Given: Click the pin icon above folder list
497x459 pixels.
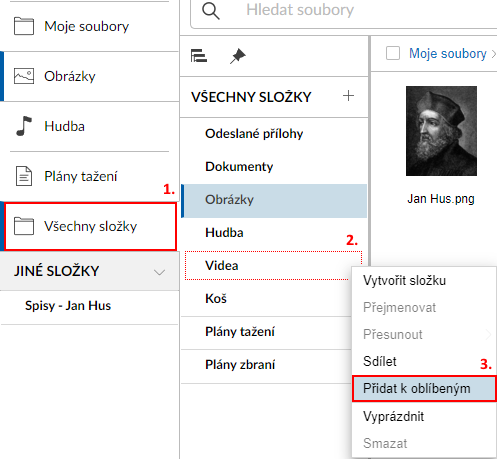Looking at the screenshot, I should pos(238,56).
